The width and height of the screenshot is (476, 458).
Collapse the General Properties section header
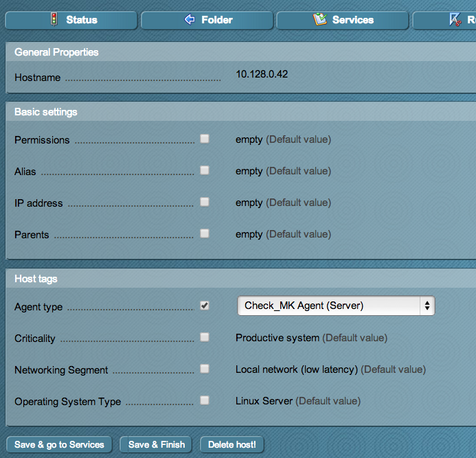tap(240, 52)
